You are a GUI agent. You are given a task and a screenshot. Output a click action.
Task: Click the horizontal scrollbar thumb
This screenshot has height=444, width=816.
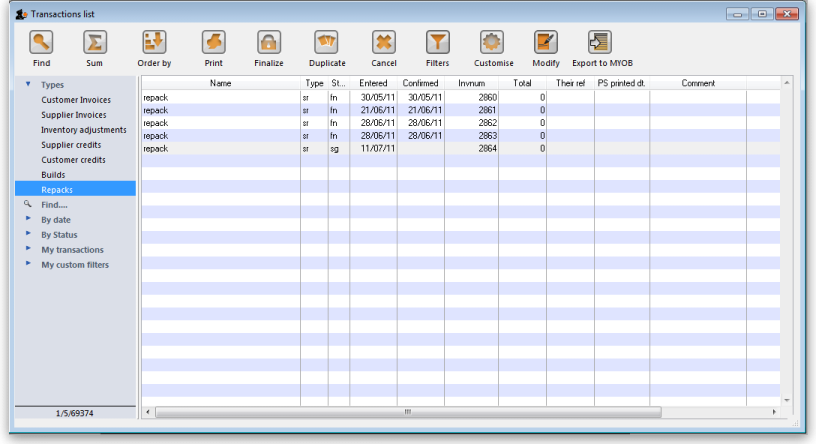pyautogui.click(x=407, y=412)
